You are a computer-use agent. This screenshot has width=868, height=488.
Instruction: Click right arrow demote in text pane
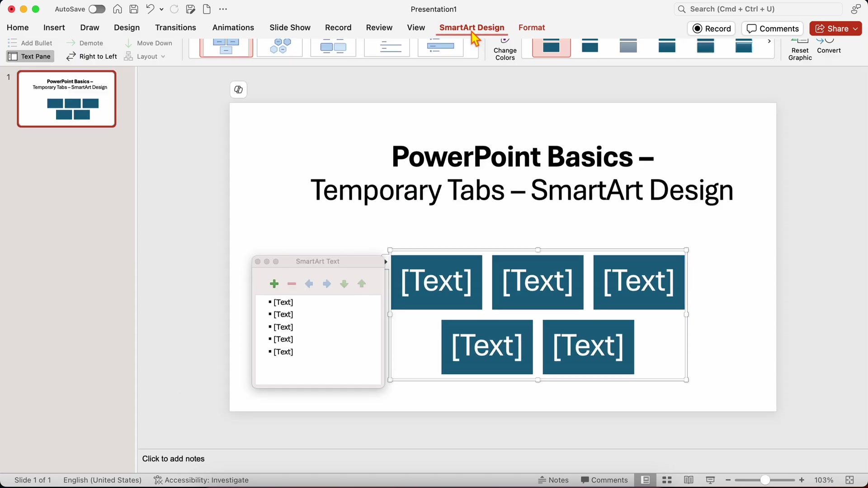[326, 284]
